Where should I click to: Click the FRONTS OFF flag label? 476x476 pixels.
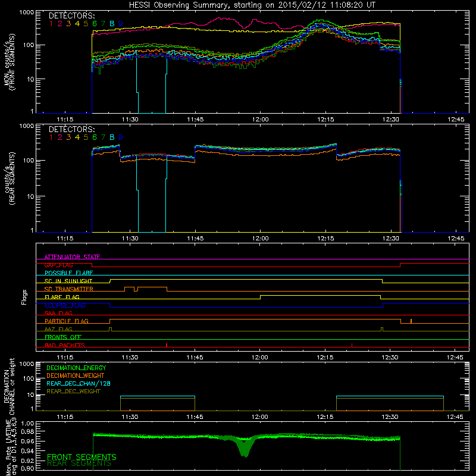click(x=63, y=337)
